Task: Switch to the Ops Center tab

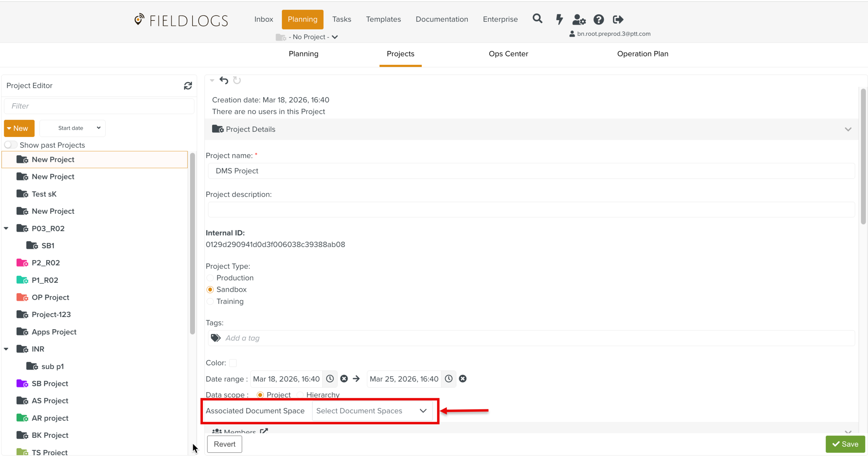Action: [508, 54]
